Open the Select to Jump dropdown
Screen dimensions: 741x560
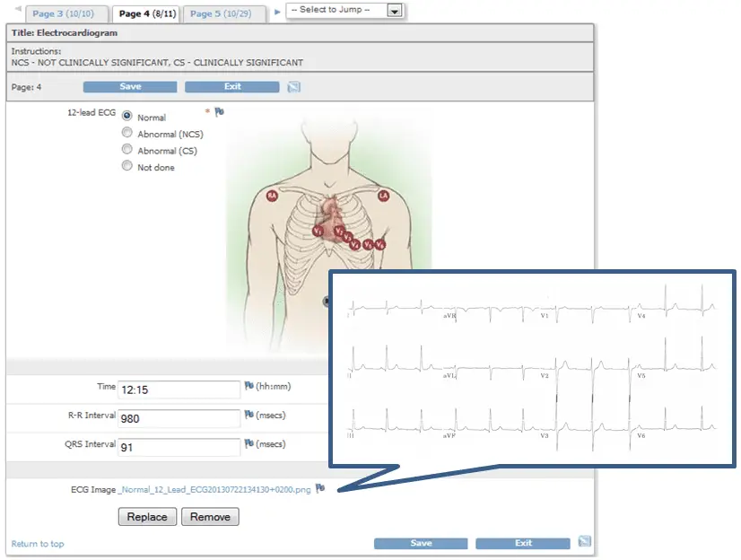click(x=344, y=10)
